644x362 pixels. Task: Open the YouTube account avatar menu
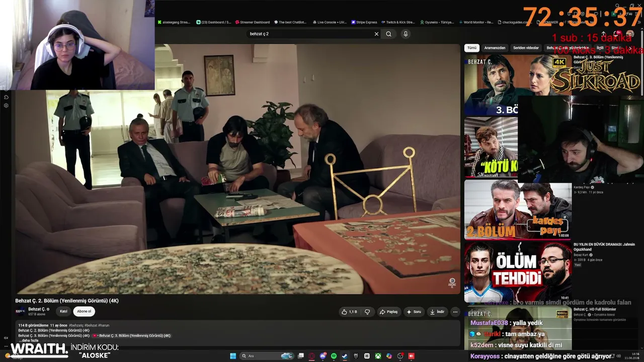[630, 34]
